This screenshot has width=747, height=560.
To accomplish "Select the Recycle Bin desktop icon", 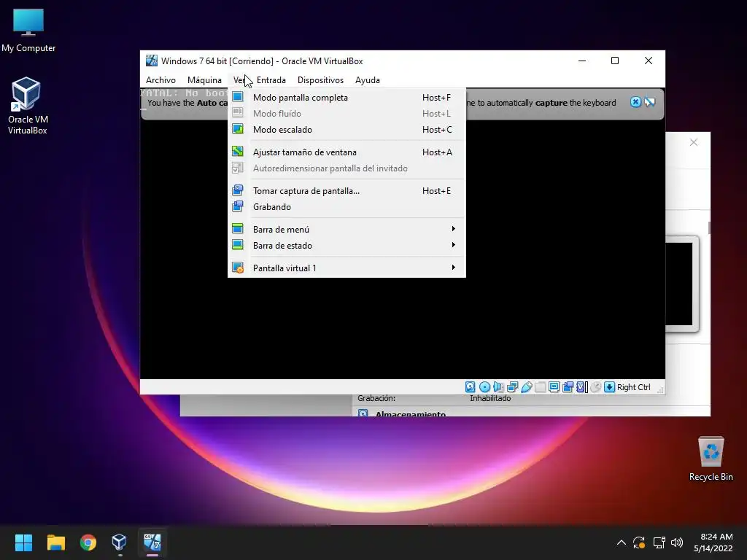I will (711, 459).
